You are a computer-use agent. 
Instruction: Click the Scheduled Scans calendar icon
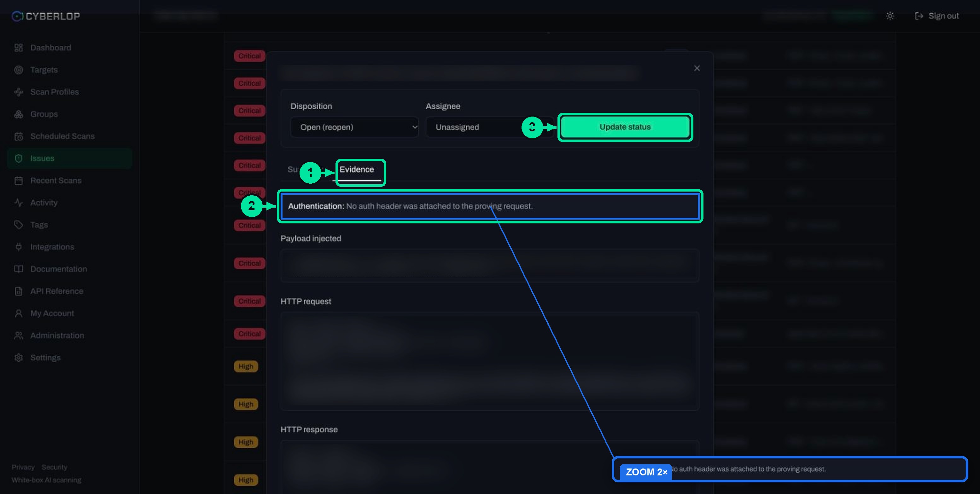coord(18,136)
